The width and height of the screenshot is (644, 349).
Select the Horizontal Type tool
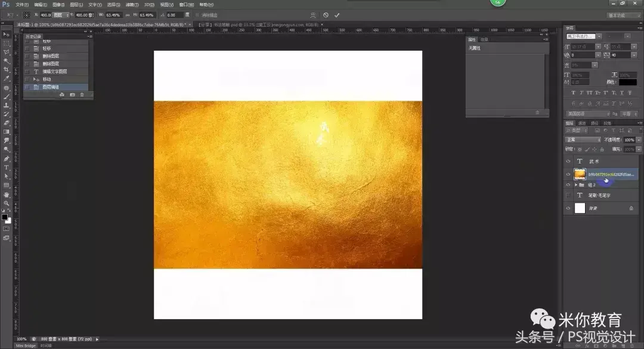pos(7,168)
